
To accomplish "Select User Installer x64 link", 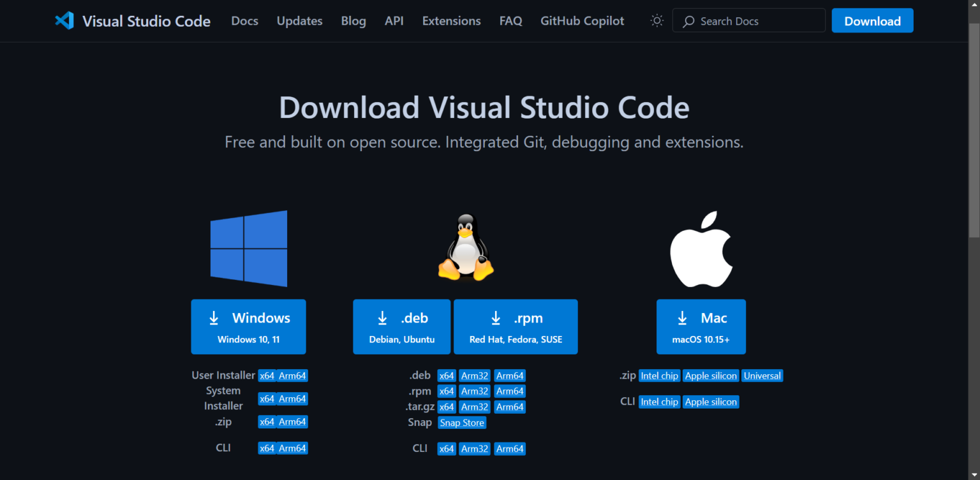I will [x=267, y=376].
